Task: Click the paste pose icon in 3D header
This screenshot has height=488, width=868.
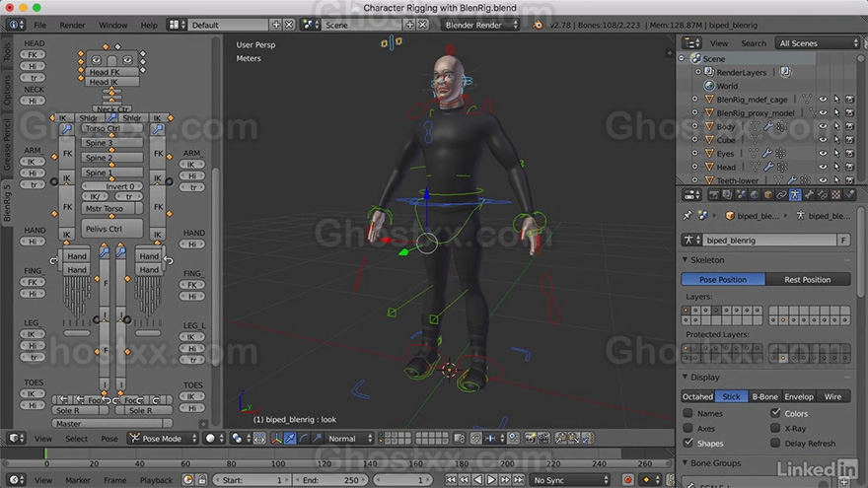Action: tap(574, 438)
